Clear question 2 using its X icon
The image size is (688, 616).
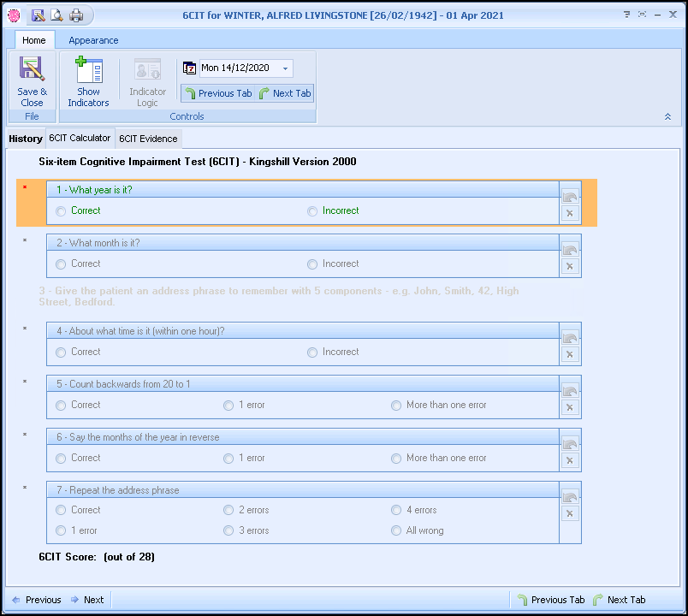pos(570,266)
